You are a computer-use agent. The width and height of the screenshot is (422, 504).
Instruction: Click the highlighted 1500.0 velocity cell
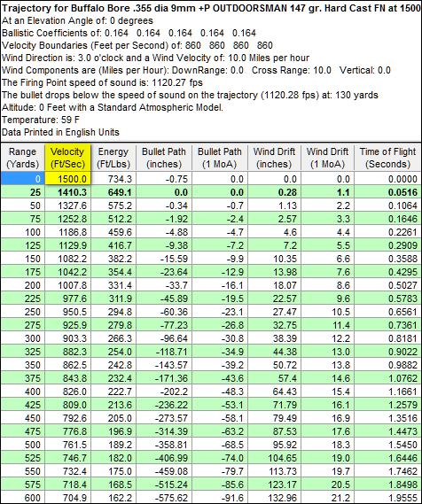point(67,178)
